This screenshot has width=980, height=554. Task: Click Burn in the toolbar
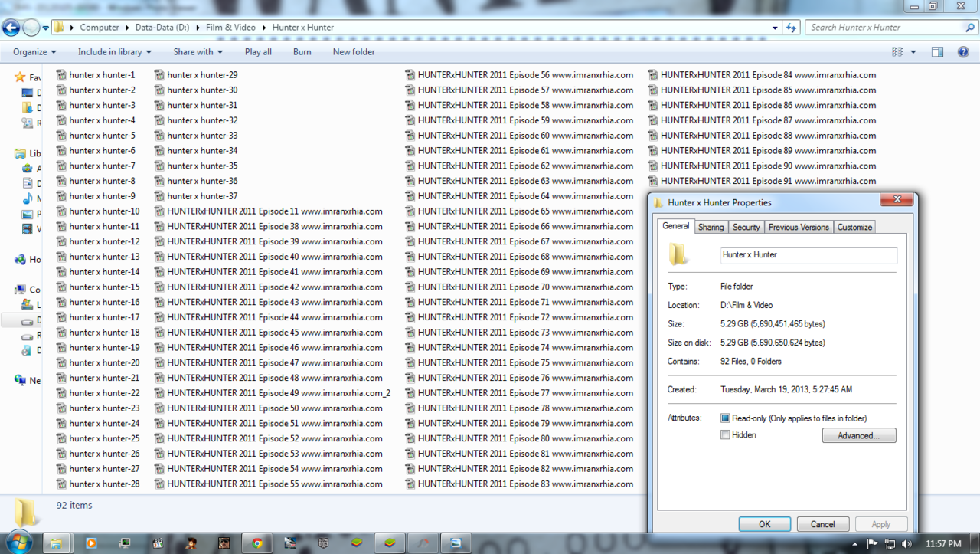click(302, 52)
